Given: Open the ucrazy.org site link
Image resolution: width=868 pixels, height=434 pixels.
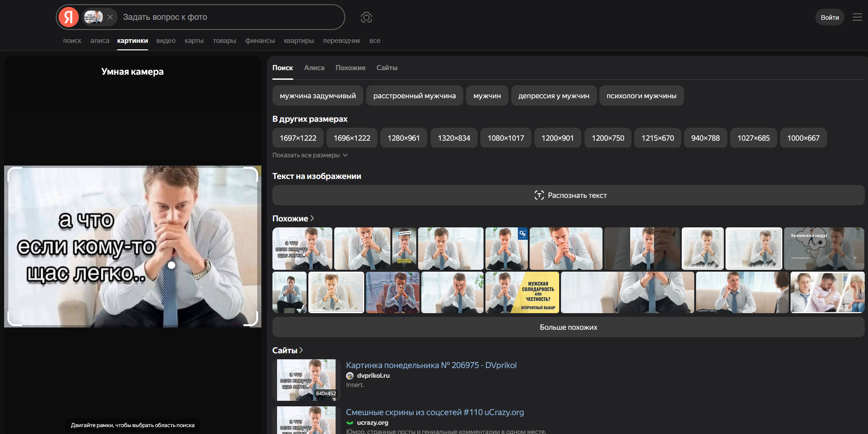Looking at the screenshot, I should (x=372, y=422).
